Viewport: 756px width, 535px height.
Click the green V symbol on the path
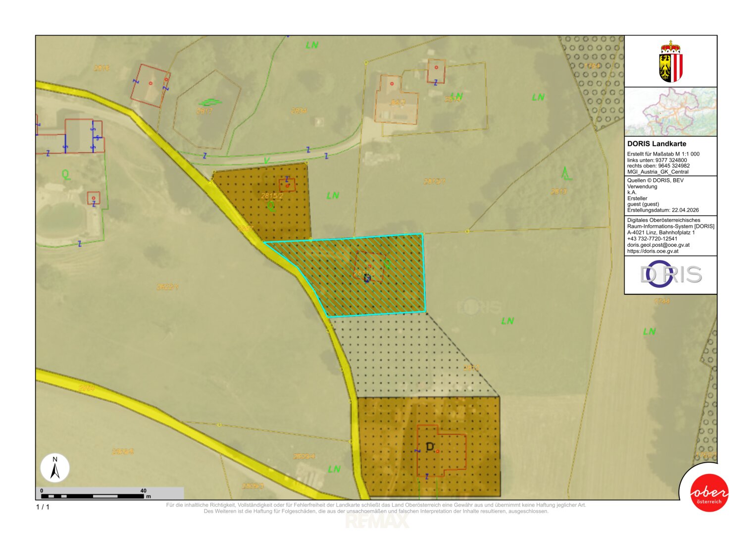266,161
